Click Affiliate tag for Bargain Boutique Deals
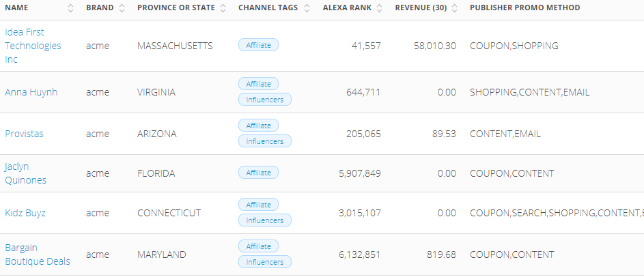The height and width of the screenshot is (277, 644). [x=258, y=246]
